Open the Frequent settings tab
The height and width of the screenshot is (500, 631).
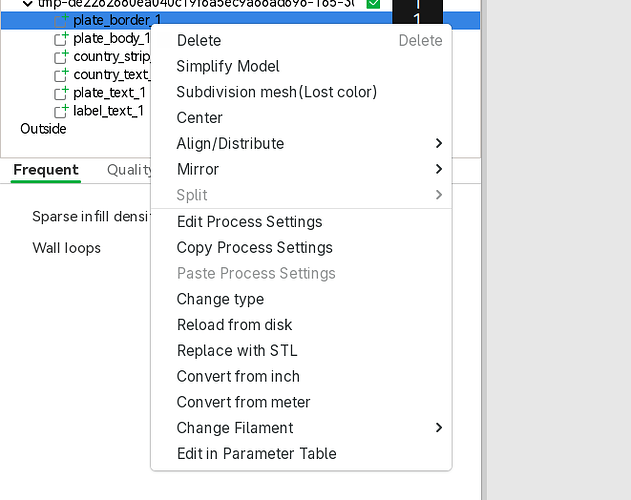click(46, 170)
